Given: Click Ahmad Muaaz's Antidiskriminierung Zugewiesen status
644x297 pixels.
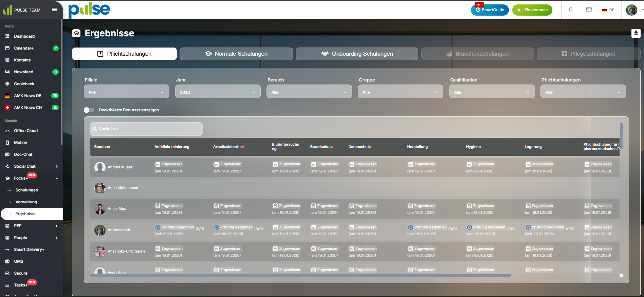Looking at the screenshot, I should [x=169, y=164].
